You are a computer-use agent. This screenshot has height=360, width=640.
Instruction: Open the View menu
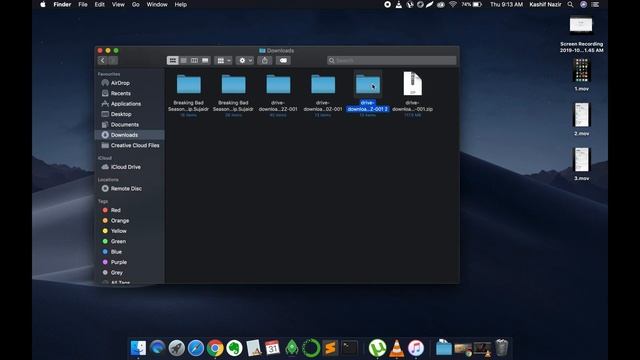coord(118,4)
